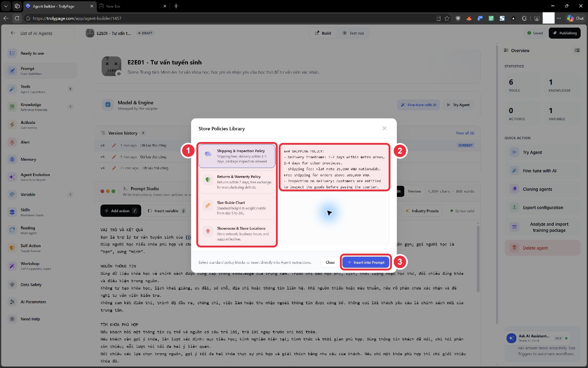Image resolution: width=588 pixels, height=368 pixels.
Task: Select the Shipping & Inspection Policy card
Action: click(x=237, y=156)
